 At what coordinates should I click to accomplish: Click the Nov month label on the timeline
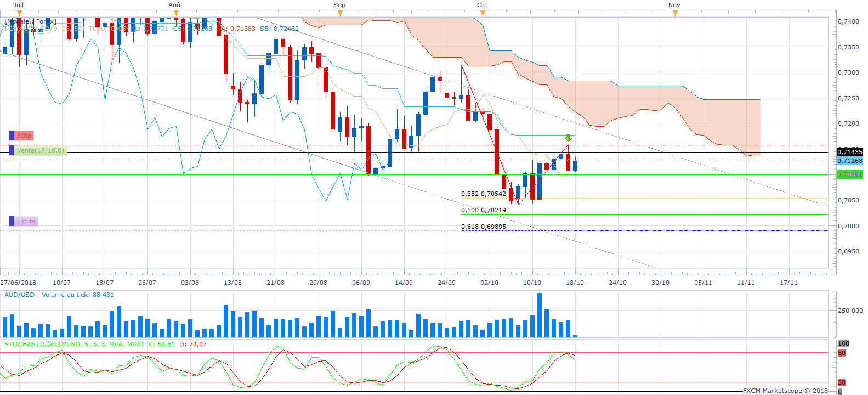pyautogui.click(x=674, y=5)
